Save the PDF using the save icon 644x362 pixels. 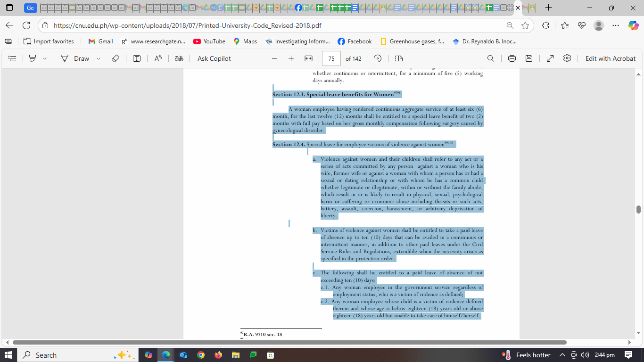pos(529,58)
